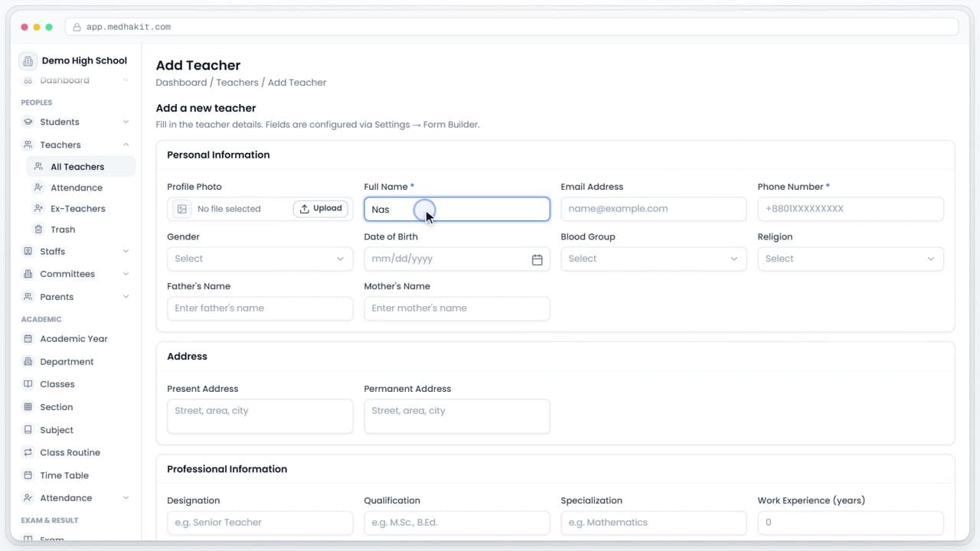
Task: Click the address bar padlock icon
Action: [x=77, y=27]
